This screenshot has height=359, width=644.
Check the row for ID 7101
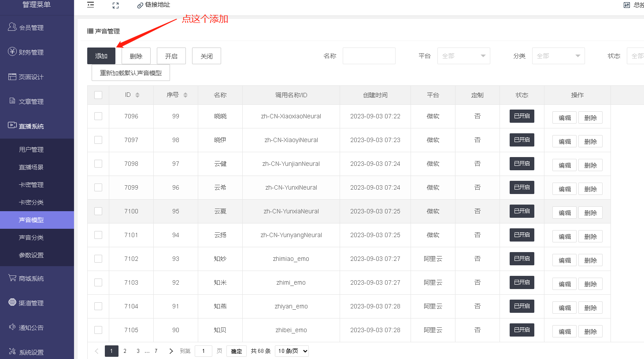click(x=98, y=235)
